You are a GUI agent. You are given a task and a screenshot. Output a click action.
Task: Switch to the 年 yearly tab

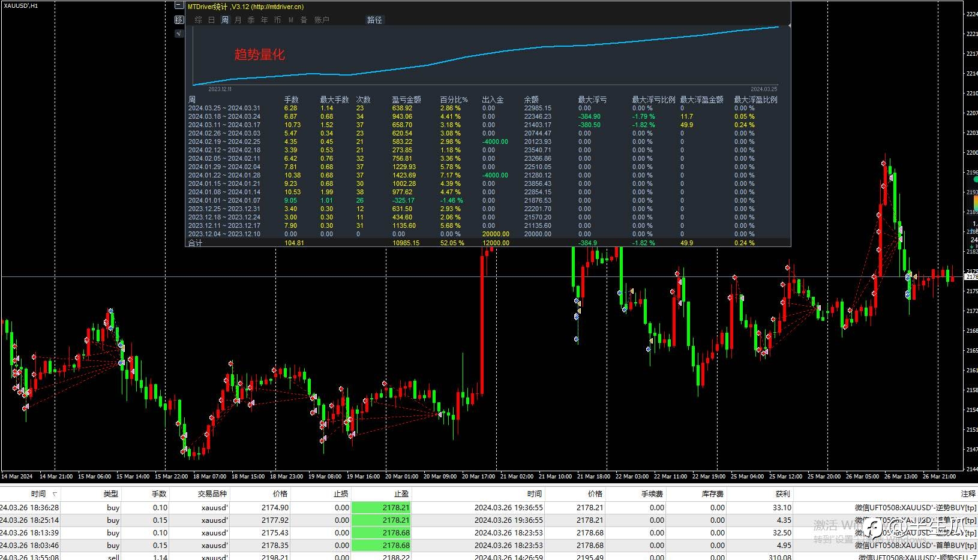(264, 20)
